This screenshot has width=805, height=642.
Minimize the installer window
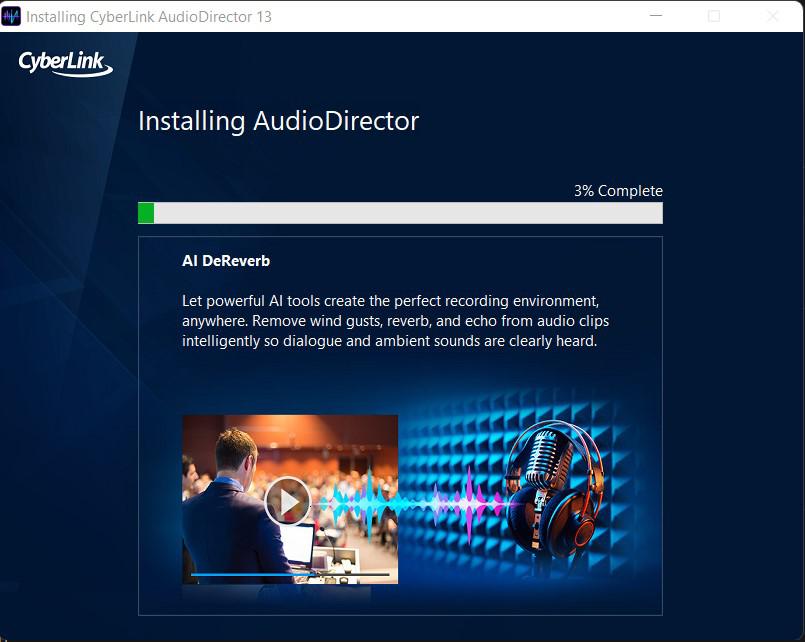pyautogui.click(x=656, y=16)
